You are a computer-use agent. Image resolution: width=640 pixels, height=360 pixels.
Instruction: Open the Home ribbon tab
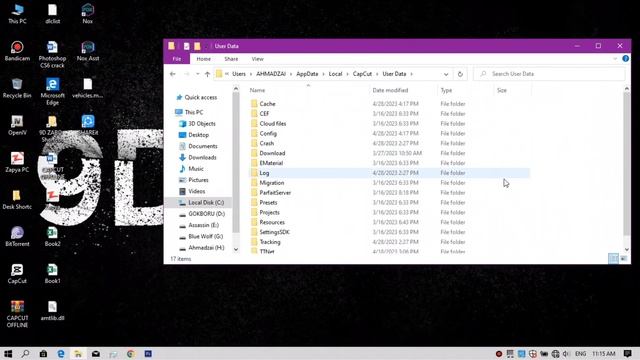point(203,59)
